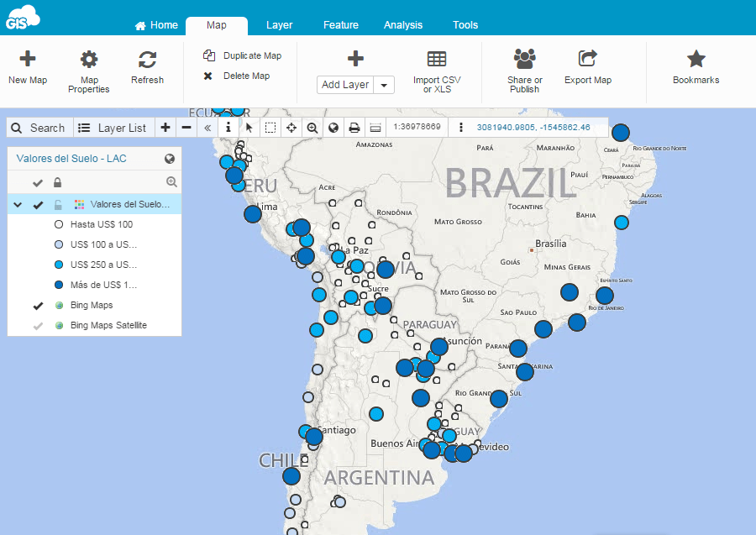Collapse the Valores del Suelo legend chevron

coord(17,203)
